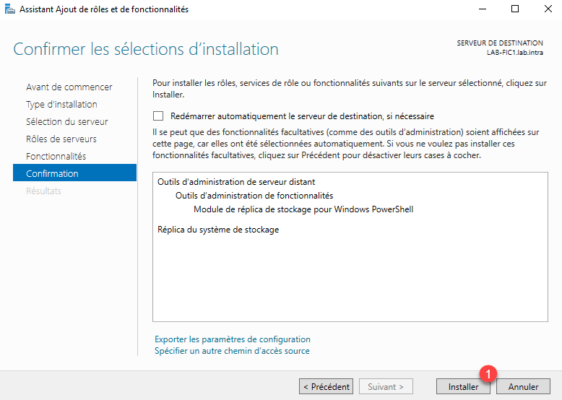
Task: Close the wizard window
Action: click(x=548, y=9)
